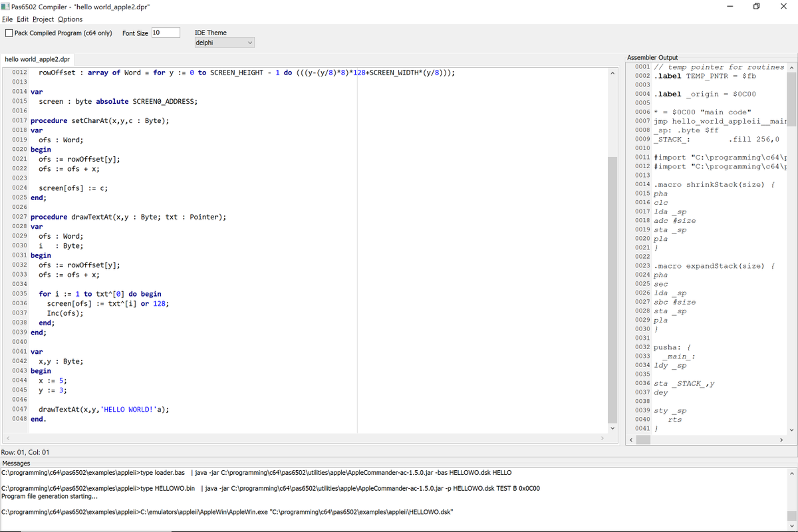Click assembler line '.label _origin = $0C00'
The image size is (798, 532).
(x=705, y=94)
